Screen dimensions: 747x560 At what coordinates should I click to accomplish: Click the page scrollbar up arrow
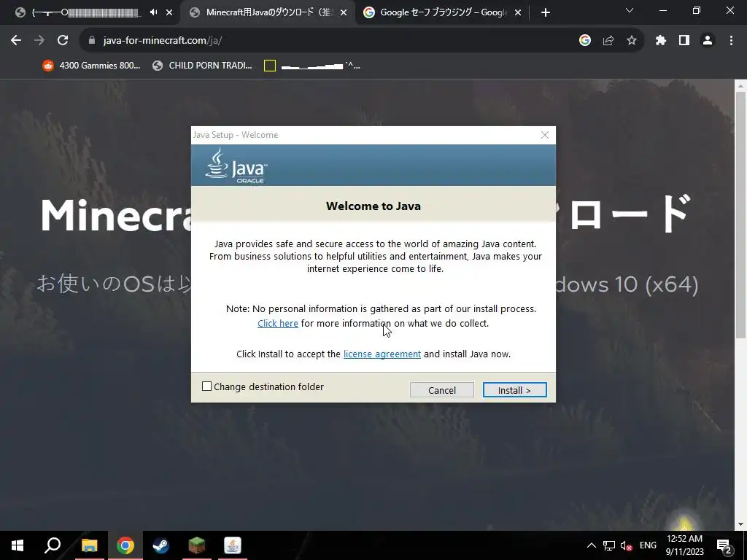740,86
